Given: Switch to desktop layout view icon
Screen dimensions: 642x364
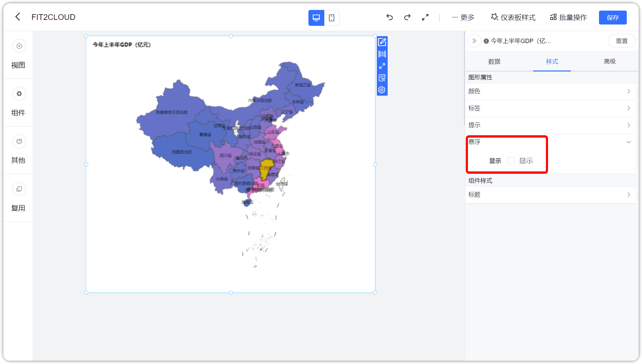Looking at the screenshot, I should tap(316, 18).
